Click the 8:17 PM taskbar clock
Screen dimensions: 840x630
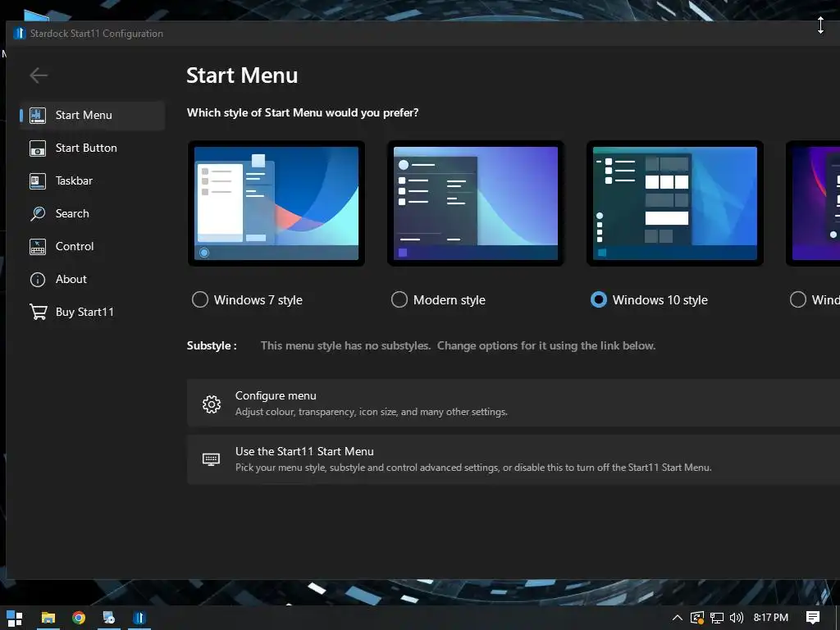(x=771, y=618)
